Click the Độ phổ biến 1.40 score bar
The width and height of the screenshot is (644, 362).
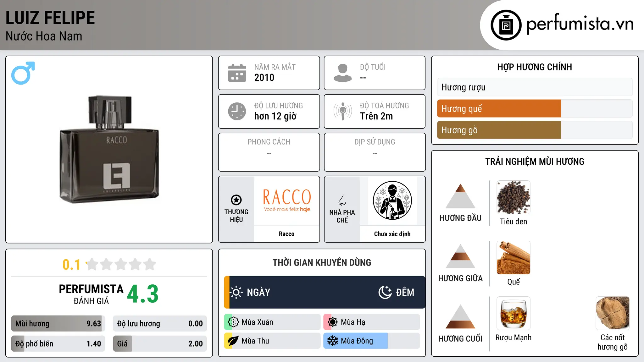(58, 344)
